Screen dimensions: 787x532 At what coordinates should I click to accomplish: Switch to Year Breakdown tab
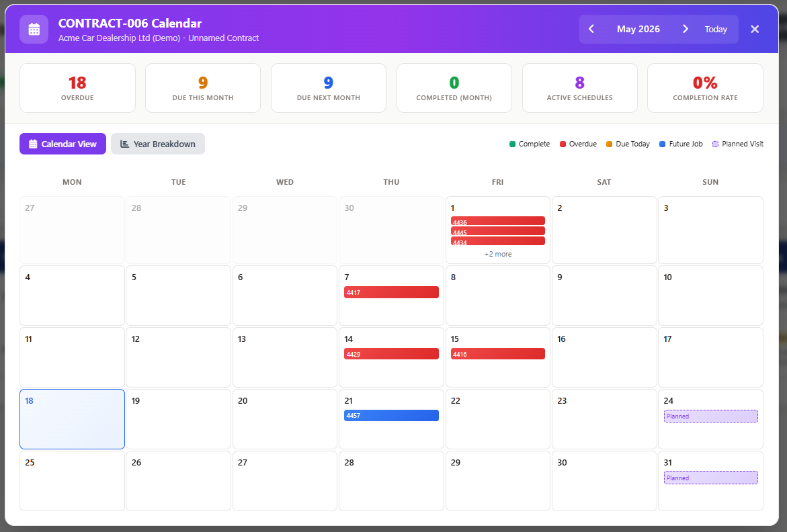tap(157, 144)
